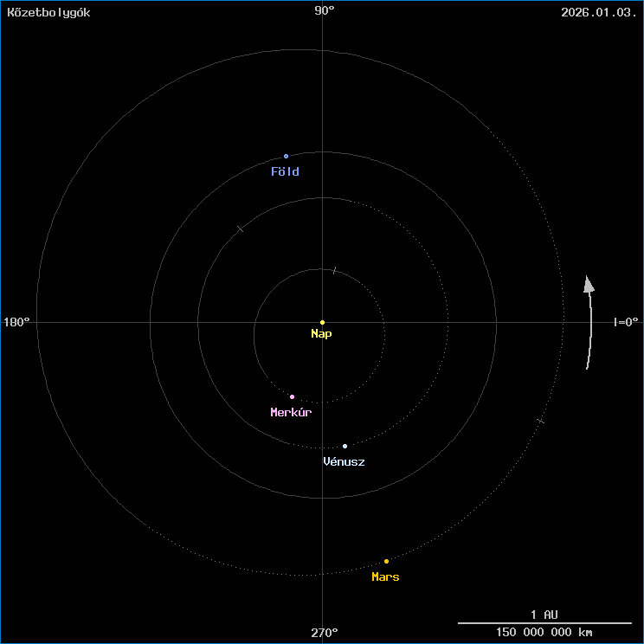644x644 pixels.
Task: Select the "Mars" text label
Action: tap(385, 577)
